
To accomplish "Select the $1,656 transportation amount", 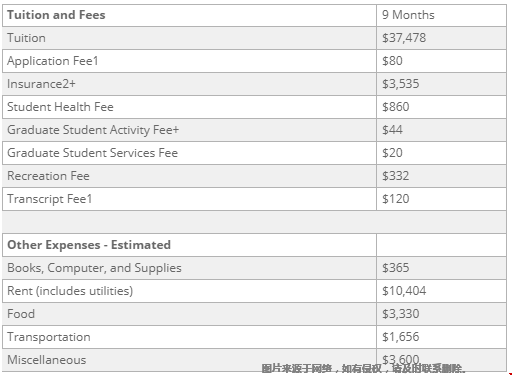I will [x=401, y=337].
